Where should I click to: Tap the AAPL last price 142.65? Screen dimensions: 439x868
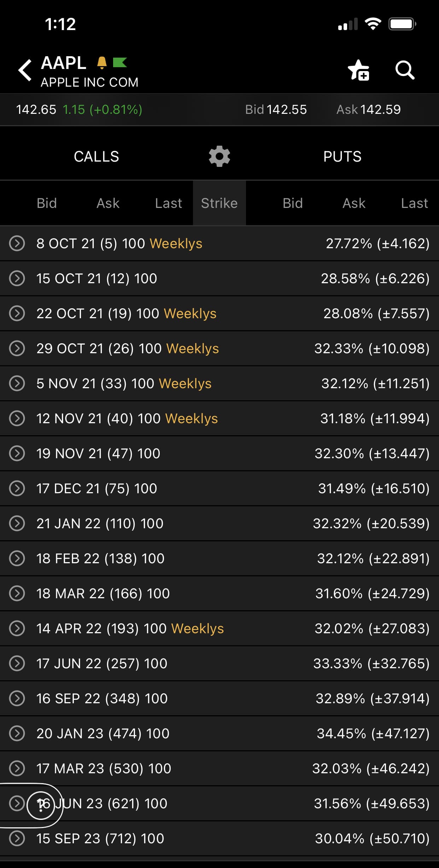coord(36,110)
